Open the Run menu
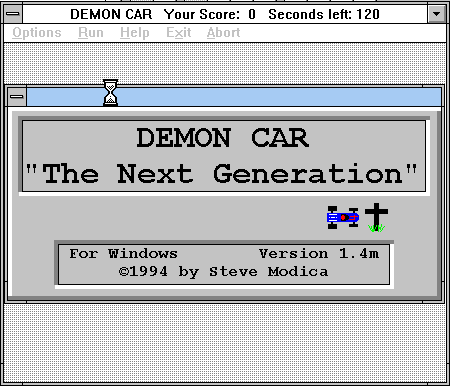Image resolution: width=450 pixels, height=386 pixels. click(91, 33)
